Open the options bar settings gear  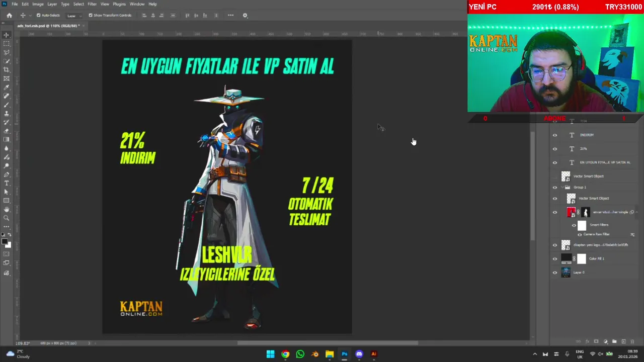pyautogui.click(x=245, y=15)
